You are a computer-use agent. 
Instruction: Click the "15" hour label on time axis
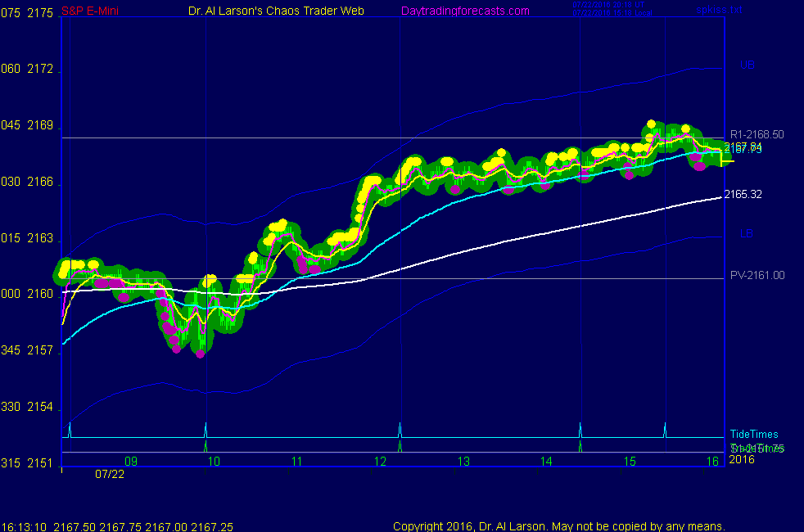[x=630, y=462]
